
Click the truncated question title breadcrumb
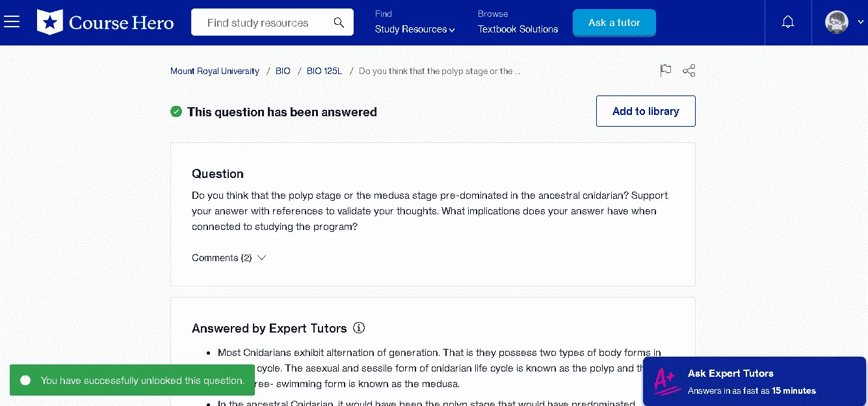tap(440, 71)
